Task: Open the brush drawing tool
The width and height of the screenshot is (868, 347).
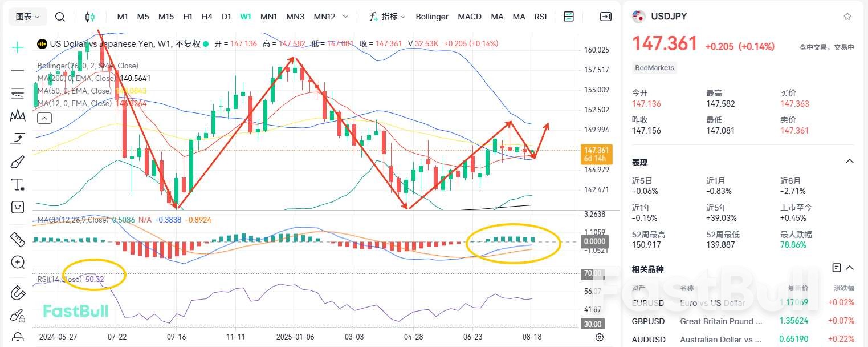Action: coord(17,162)
